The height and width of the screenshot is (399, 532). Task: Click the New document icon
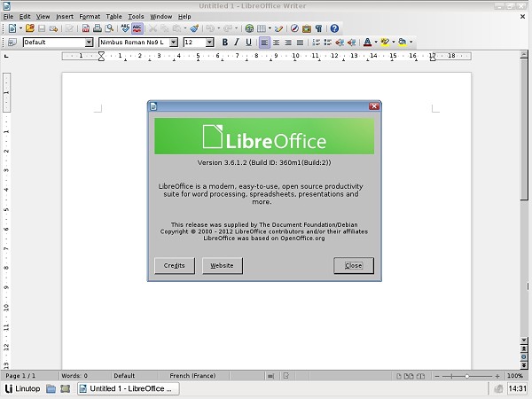(x=12, y=28)
